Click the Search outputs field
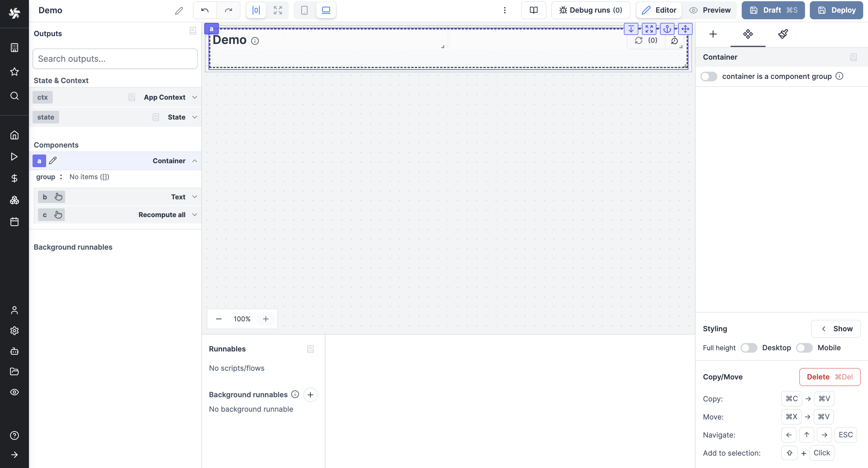Screen dimensions: 868x468 click(x=115, y=59)
